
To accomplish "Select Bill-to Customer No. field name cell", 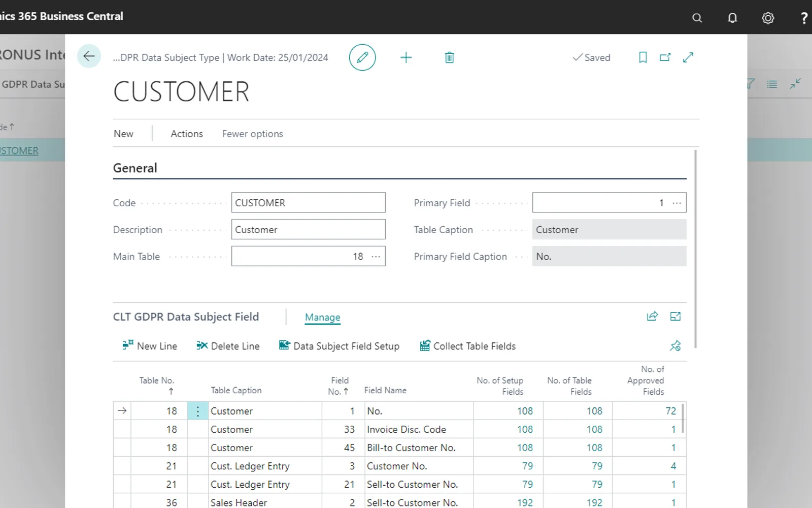I will click(x=419, y=448).
